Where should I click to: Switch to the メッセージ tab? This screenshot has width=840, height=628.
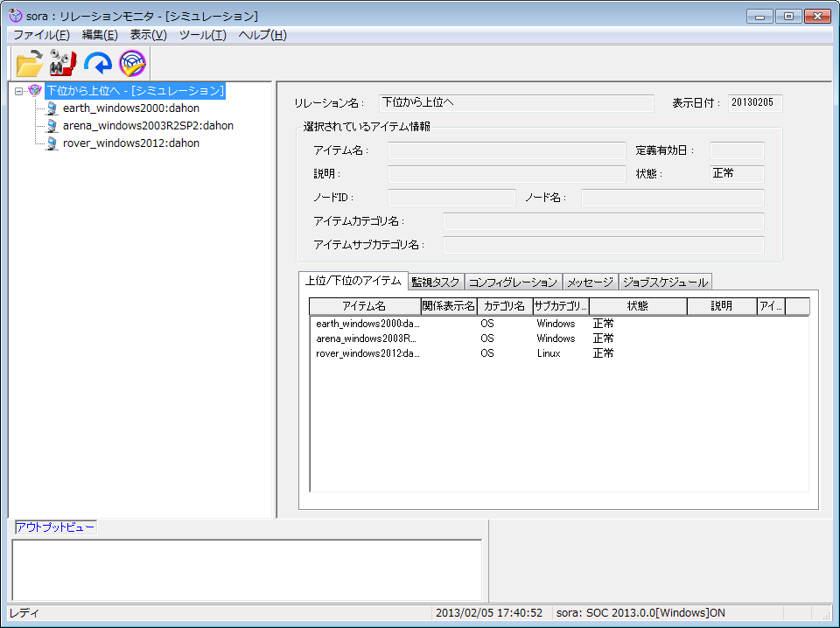pos(591,283)
